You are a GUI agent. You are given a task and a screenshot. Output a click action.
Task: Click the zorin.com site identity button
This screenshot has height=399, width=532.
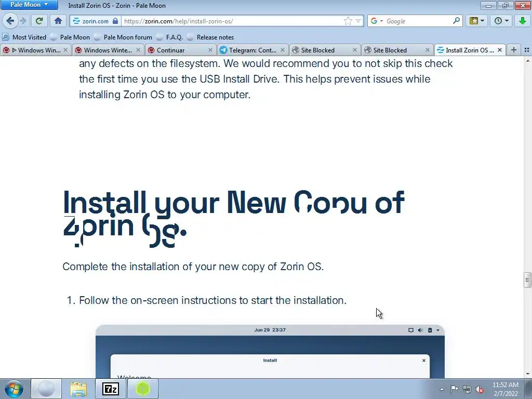[x=96, y=21]
